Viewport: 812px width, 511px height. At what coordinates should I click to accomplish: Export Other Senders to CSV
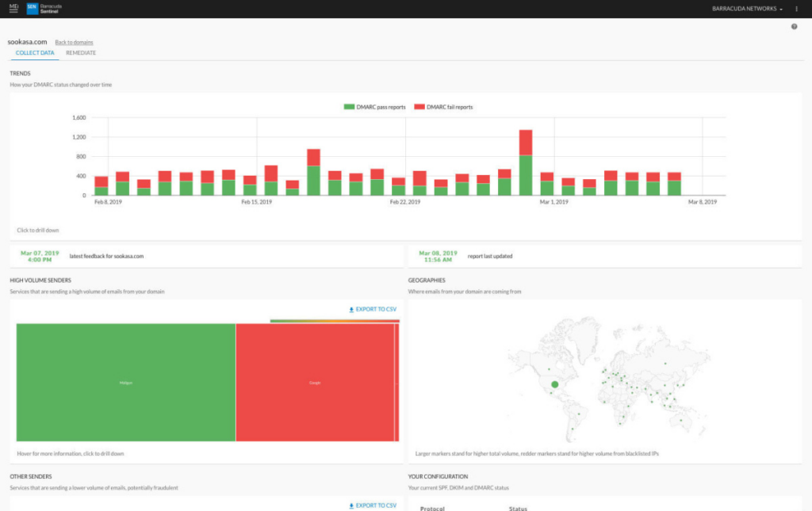click(x=373, y=505)
